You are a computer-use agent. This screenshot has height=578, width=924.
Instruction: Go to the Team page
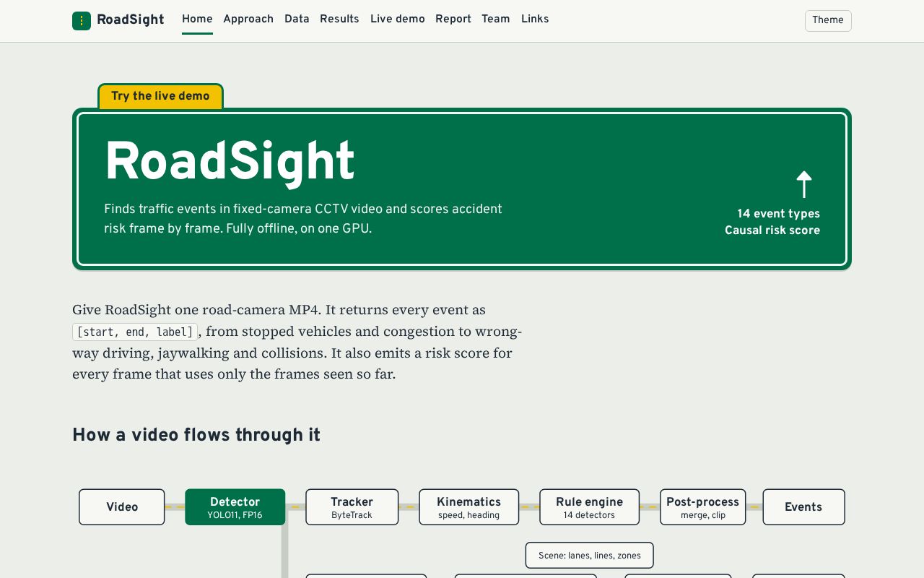click(496, 20)
